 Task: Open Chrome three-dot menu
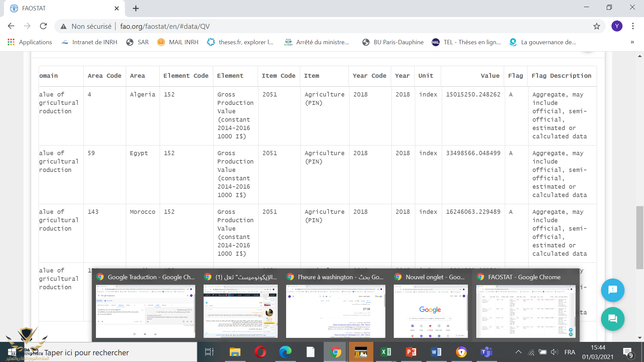(633, 26)
